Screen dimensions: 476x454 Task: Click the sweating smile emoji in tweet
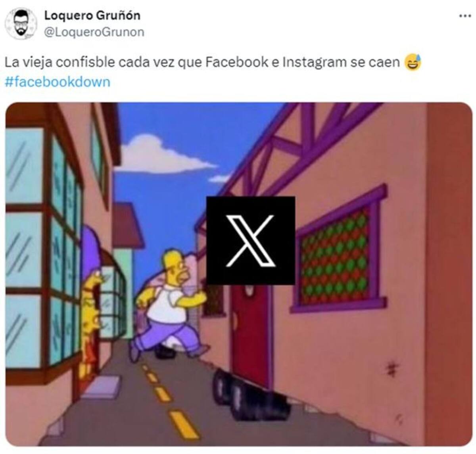pos(413,63)
